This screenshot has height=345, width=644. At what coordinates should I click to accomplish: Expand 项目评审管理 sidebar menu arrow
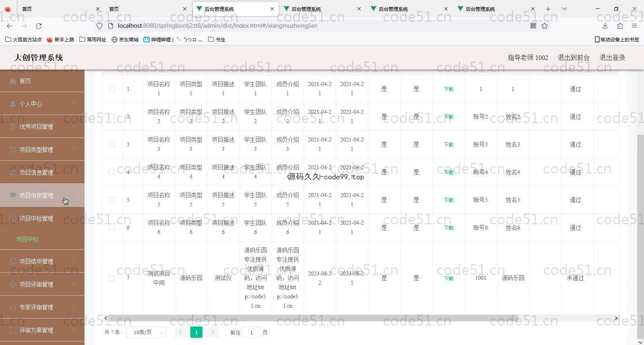click(74, 284)
